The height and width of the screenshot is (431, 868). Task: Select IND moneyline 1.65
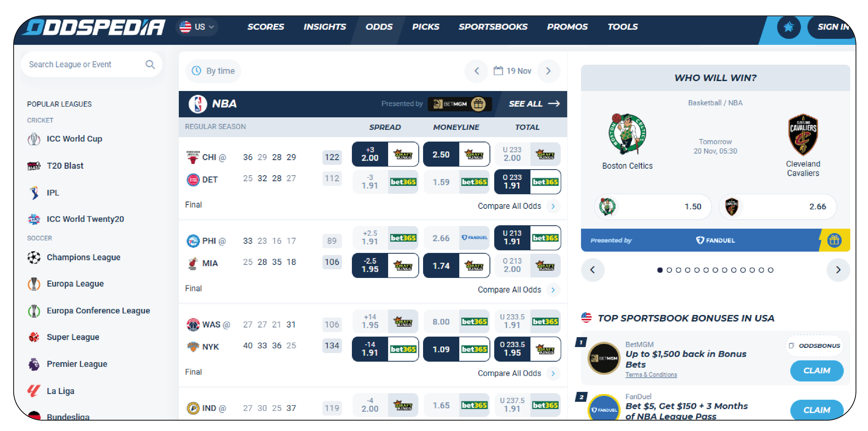click(x=456, y=405)
